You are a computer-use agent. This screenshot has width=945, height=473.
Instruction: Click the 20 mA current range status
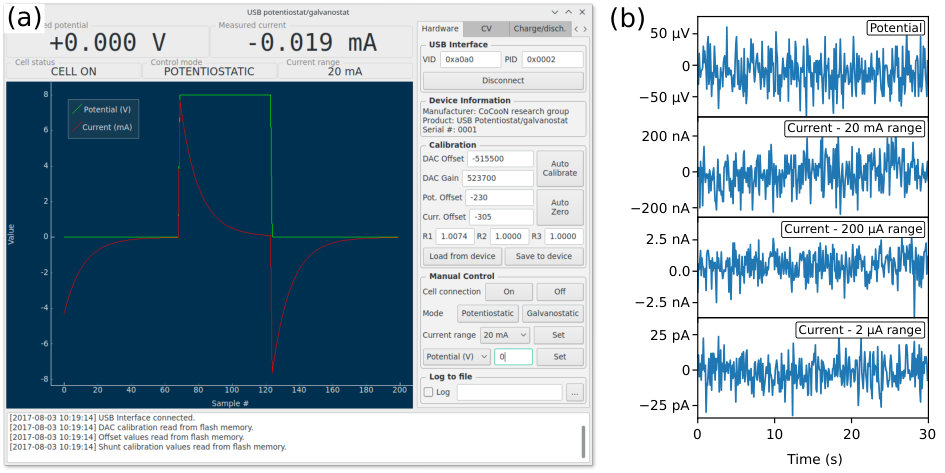pos(345,71)
